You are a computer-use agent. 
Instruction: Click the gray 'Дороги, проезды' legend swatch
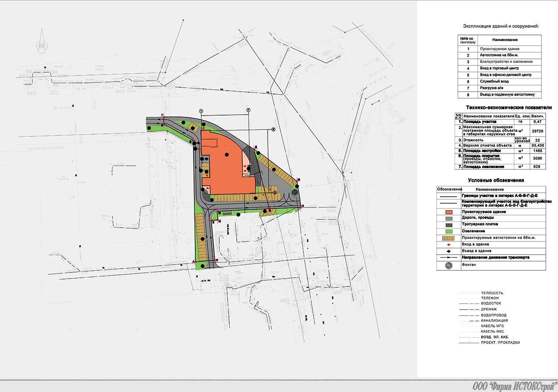click(448, 218)
